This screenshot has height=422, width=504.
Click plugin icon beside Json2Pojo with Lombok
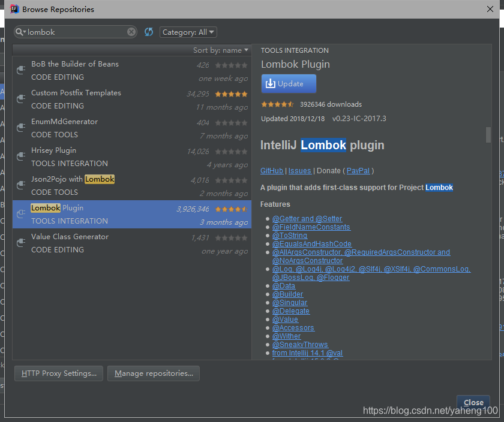pos(21,185)
